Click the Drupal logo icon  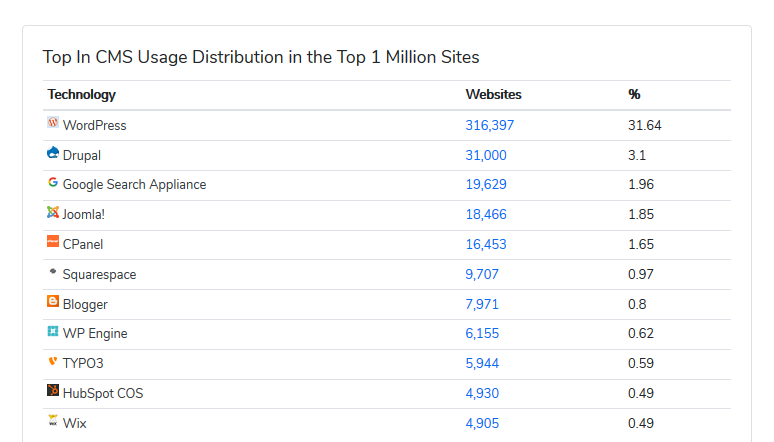click(53, 153)
